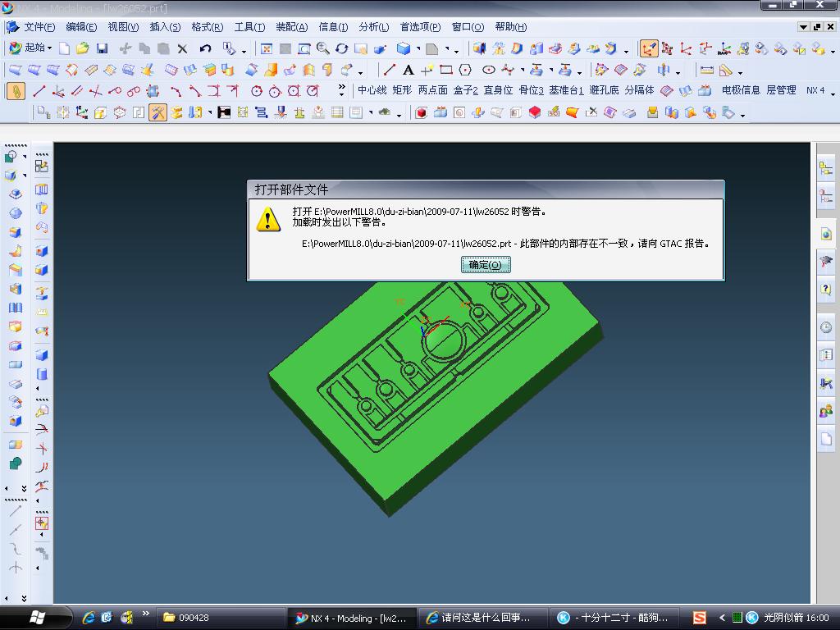Click the measure distance ruler icon

tap(707, 71)
